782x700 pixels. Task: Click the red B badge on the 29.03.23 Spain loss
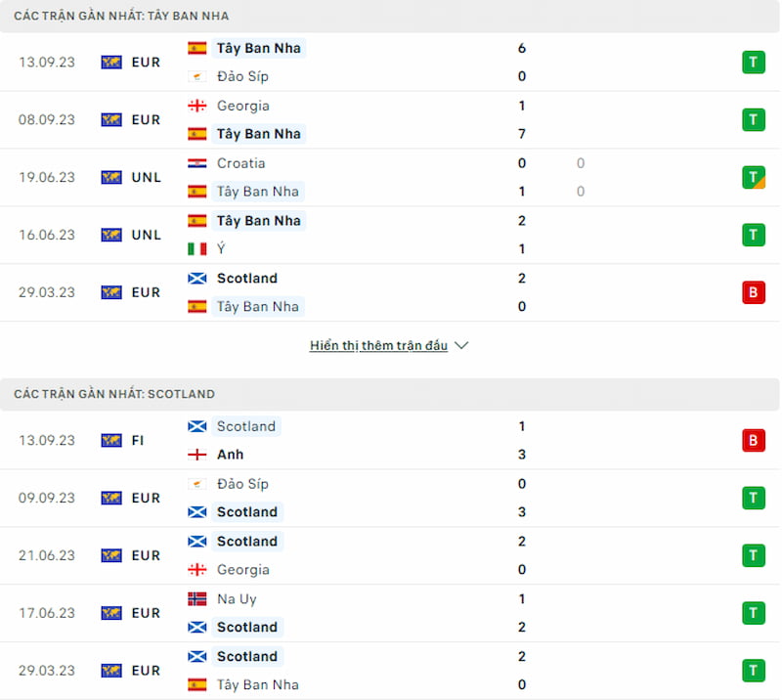click(753, 292)
